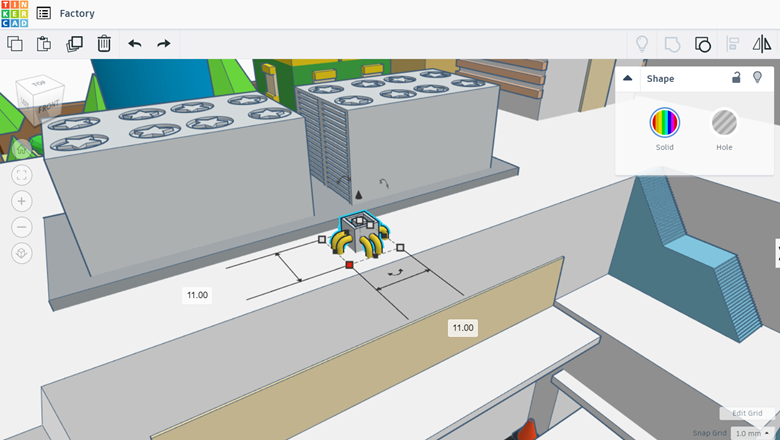Click the rotation arrow below the shape
The image size is (780, 440).
pyautogui.click(x=396, y=272)
